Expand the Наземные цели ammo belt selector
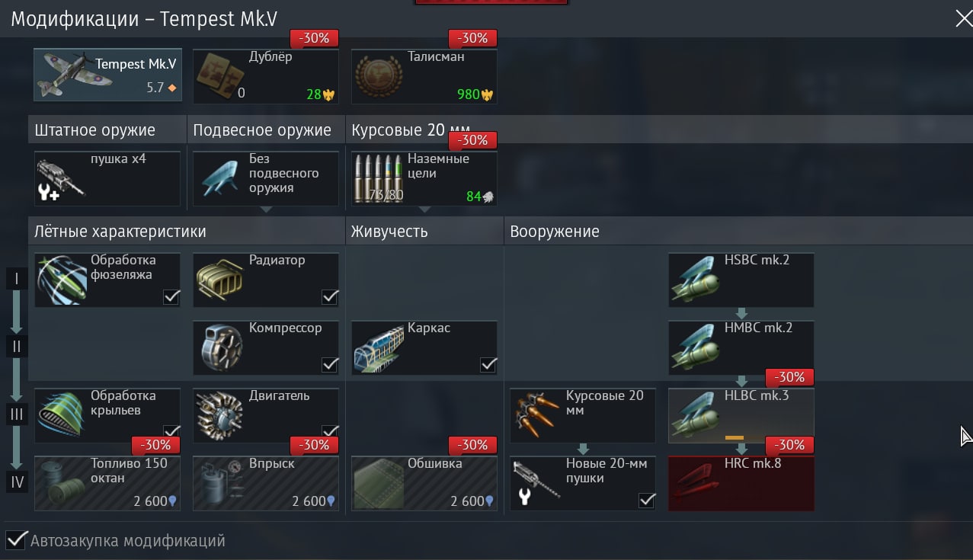973x560 pixels. click(425, 209)
